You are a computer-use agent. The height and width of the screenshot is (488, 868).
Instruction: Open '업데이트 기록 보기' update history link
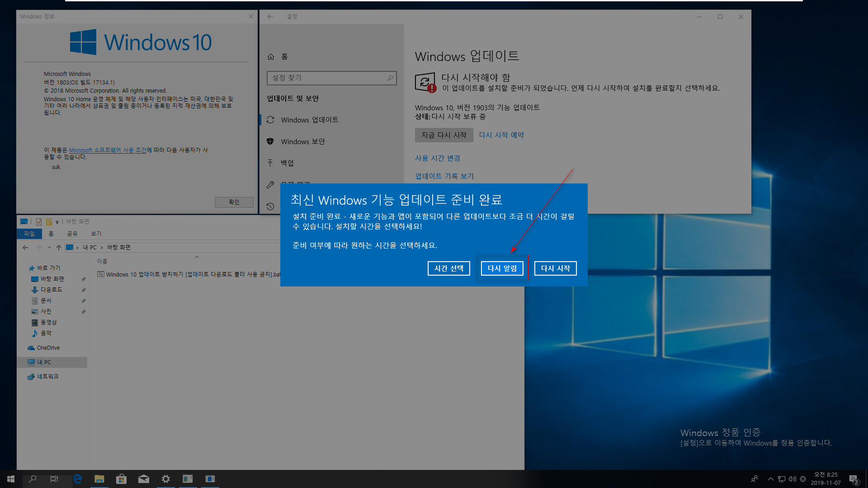pyautogui.click(x=444, y=176)
